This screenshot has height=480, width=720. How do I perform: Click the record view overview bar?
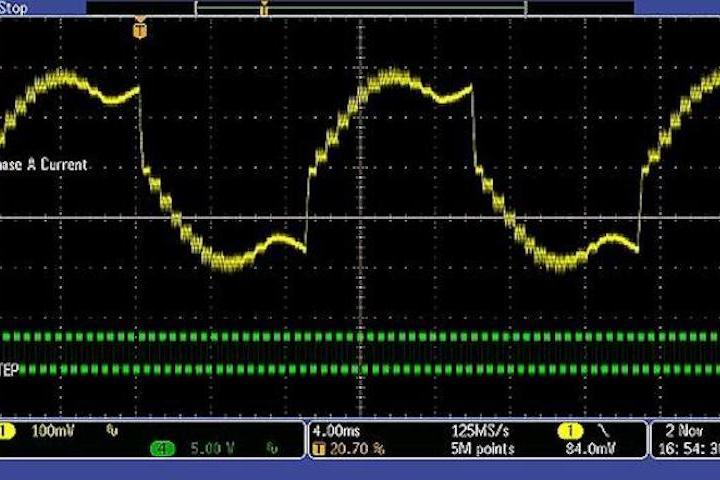pos(360,8)
